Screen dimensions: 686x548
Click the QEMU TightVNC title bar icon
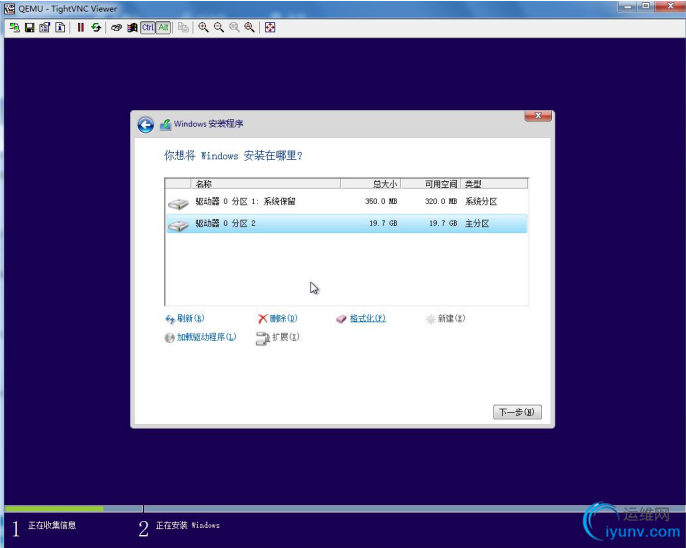tap(10, 8)
